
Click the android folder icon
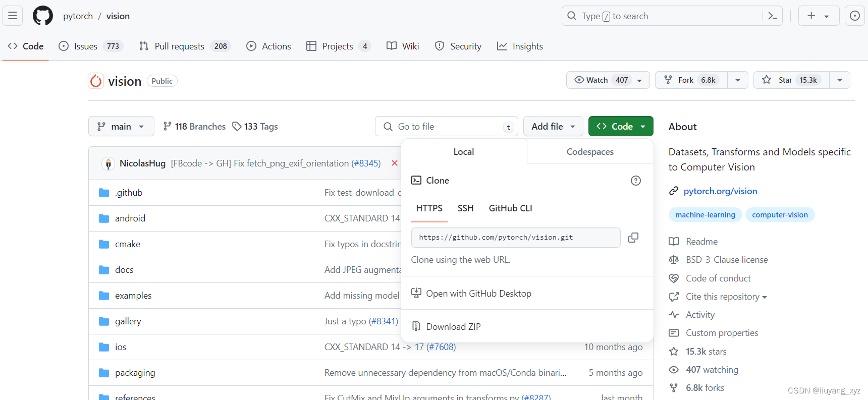click(104, 218)
